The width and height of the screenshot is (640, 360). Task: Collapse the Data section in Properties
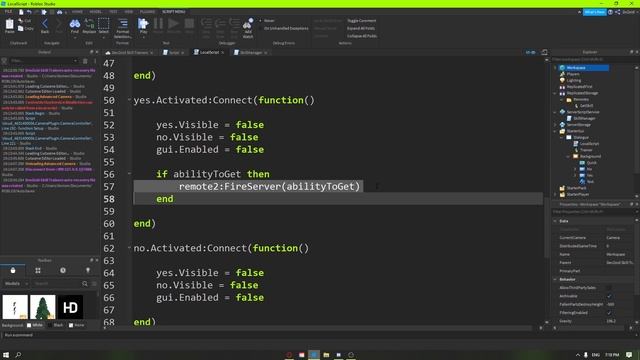click(x=555, y=221)
